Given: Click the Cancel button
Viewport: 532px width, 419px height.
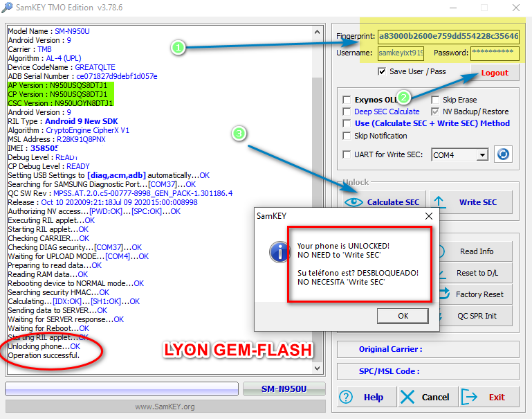Looking at the screenshot, I should point(428,397).
